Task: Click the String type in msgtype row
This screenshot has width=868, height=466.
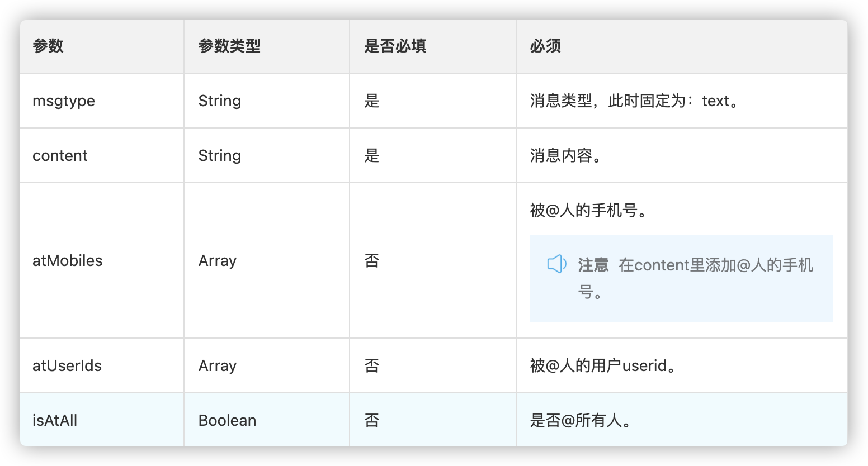Action: (x=219, y=101)
